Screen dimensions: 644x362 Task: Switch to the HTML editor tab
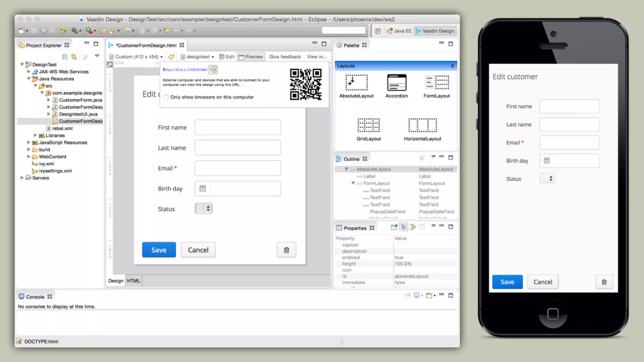coord(133,281)
